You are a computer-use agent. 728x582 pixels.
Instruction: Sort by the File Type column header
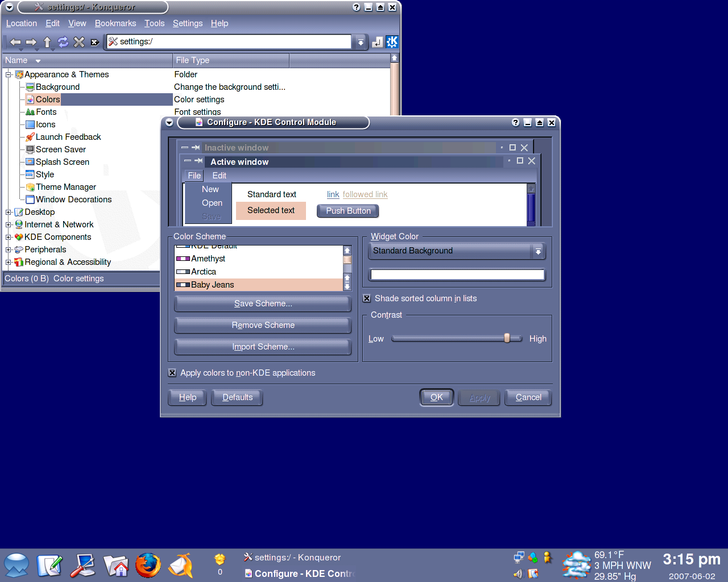(x=231, y=60)
